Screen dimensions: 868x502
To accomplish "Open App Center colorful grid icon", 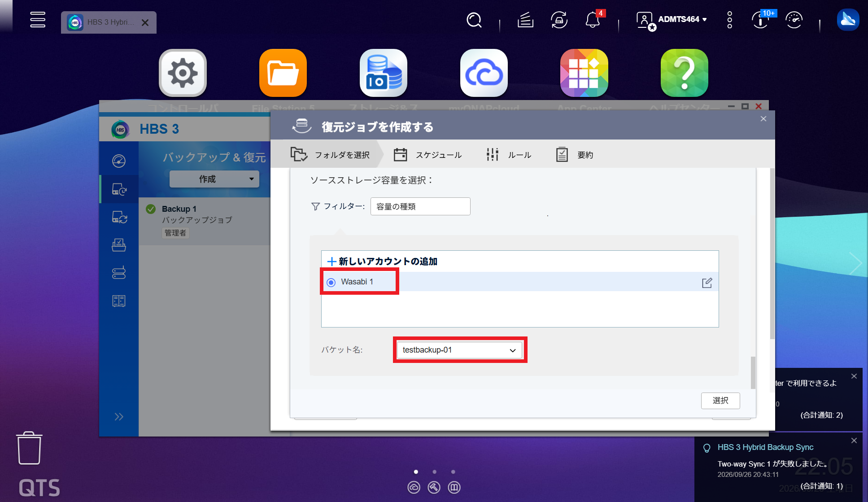I will (584, 73).
